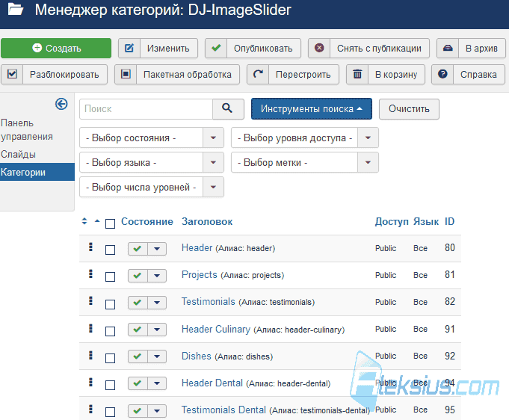509x420 pixels.
Task: Click the trash can icon beside В корзину
Action: pos(357,74)
